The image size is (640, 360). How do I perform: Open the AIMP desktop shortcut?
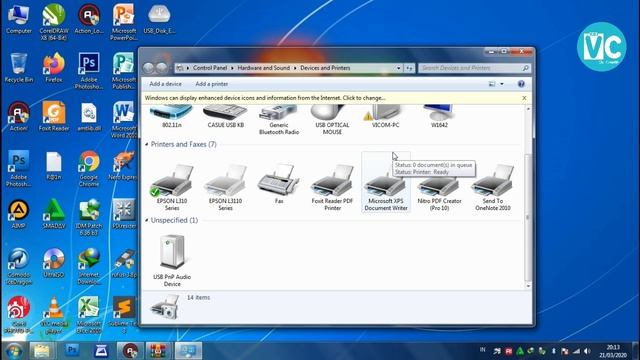pos(18,214)
